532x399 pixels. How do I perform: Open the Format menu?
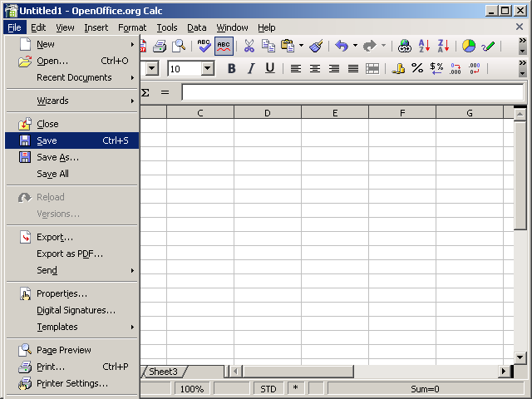132,27
